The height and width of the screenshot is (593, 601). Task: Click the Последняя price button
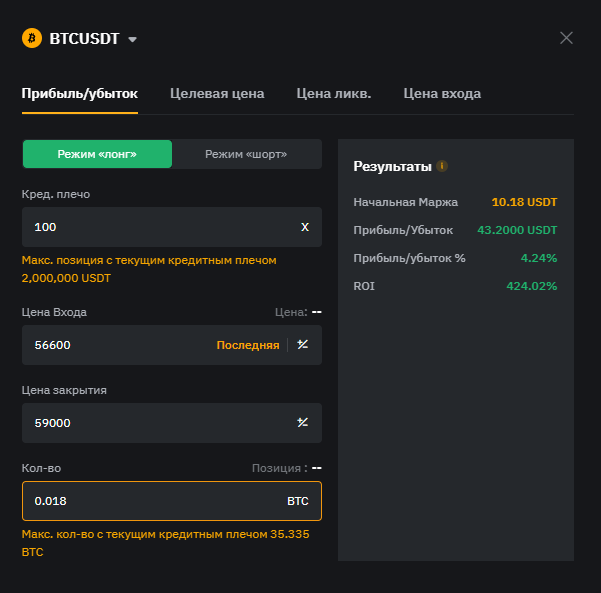tap(248, 345)
